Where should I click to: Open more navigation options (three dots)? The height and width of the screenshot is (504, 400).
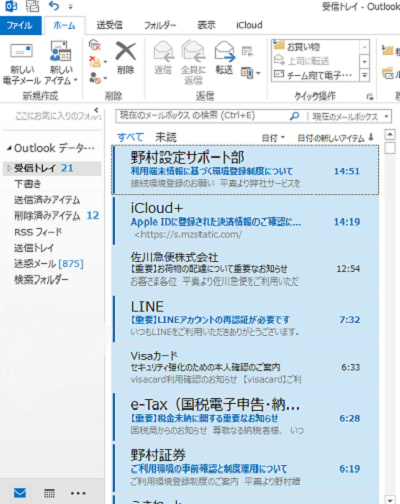coord(78,493)
